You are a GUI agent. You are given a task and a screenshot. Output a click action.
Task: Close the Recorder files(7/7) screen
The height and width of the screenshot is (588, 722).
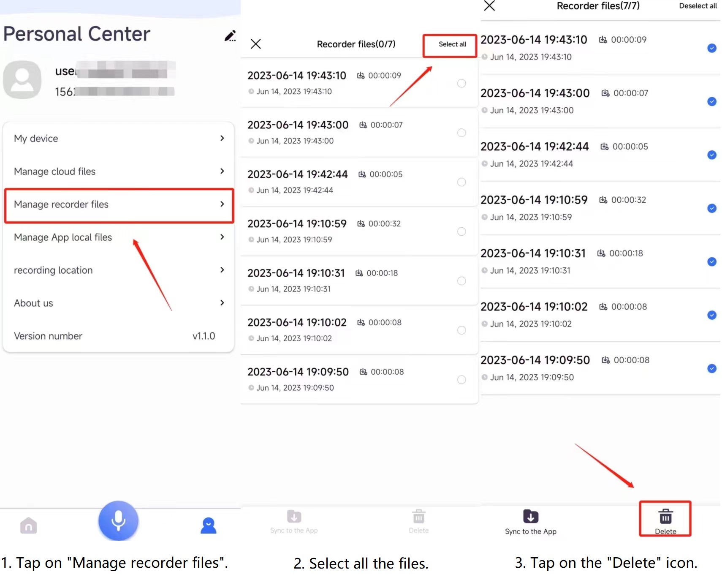489,6
